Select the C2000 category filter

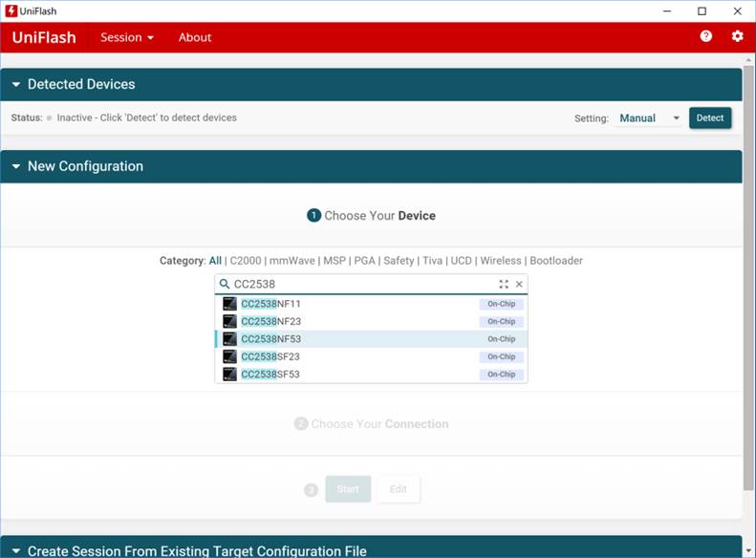(x=246, y=260)
